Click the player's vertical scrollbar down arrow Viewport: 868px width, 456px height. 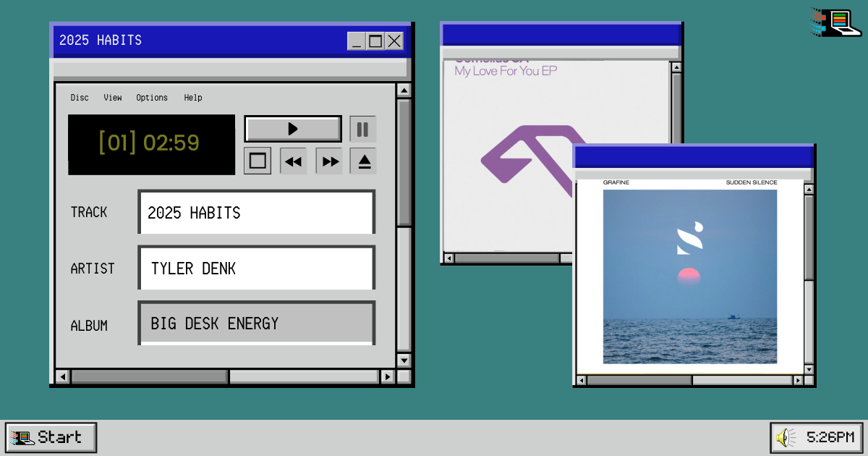click(404, 360)
